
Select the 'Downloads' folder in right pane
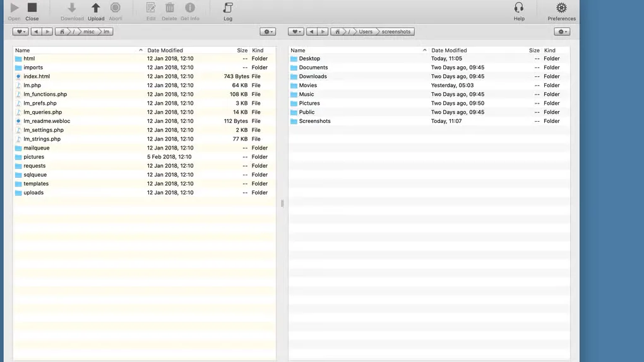[x=429, y=76]
